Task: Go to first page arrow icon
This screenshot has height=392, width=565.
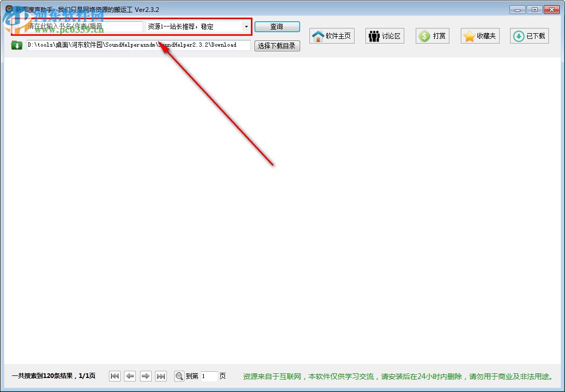Action: click(115, 376)
